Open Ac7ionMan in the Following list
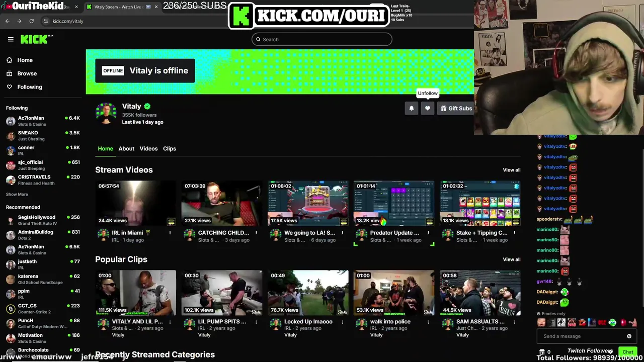644x362 pixels. (x=43, y=121)
